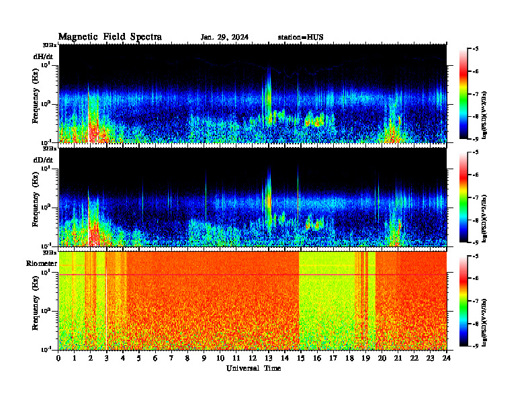
Task: Click the hour '21' tick label
Action: [x=398, y=358]
